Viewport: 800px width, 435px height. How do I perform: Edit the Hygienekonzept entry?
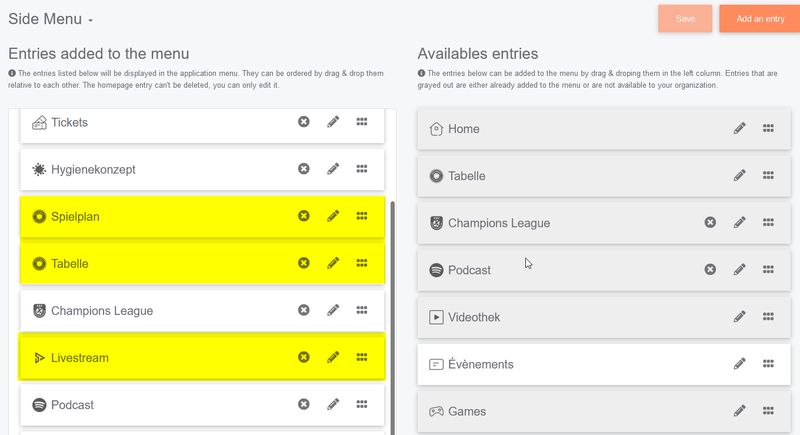[x=333, y=169]
